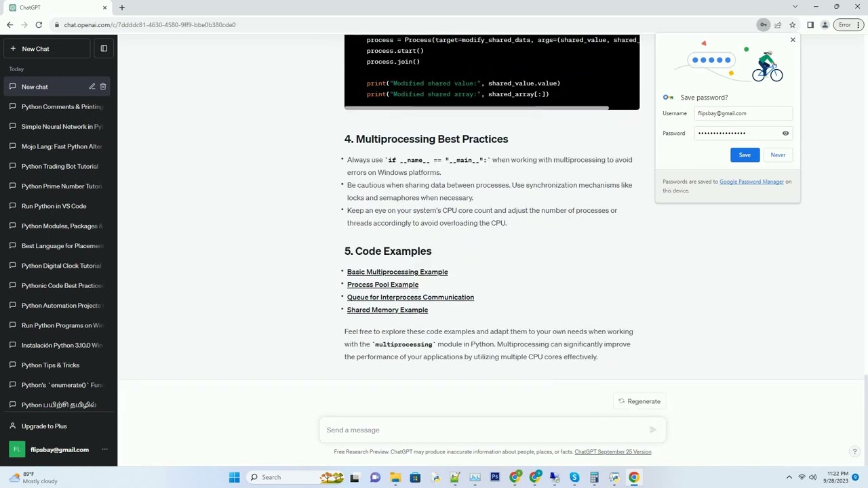
Task: Show the password using the eye icon
Action: (x=785, y=133)
